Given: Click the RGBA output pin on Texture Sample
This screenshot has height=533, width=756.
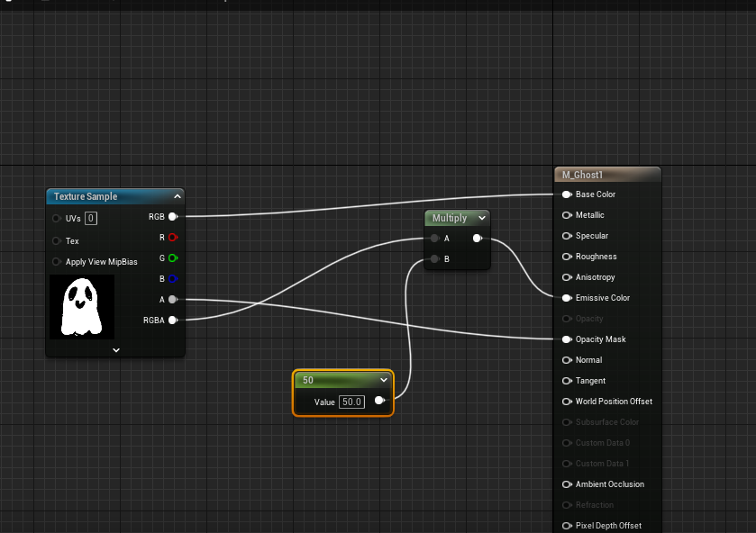Looking at the screenshot, I should 172,320.
